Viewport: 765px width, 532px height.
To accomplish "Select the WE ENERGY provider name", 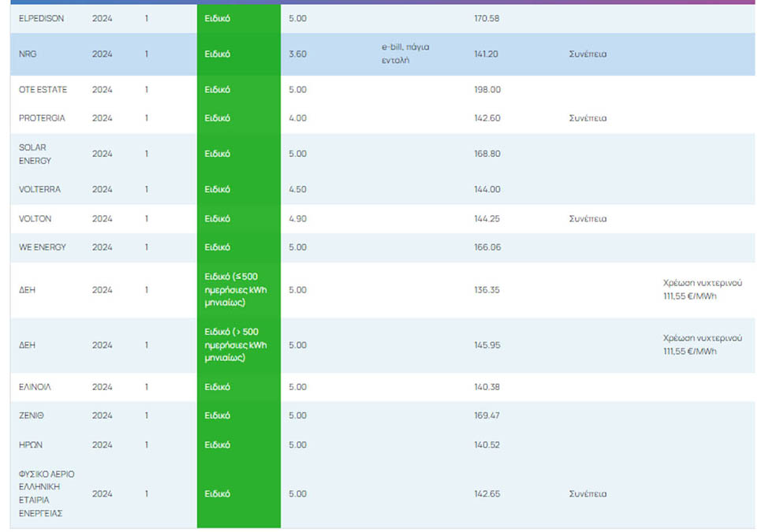I will [x=43, y=247].
